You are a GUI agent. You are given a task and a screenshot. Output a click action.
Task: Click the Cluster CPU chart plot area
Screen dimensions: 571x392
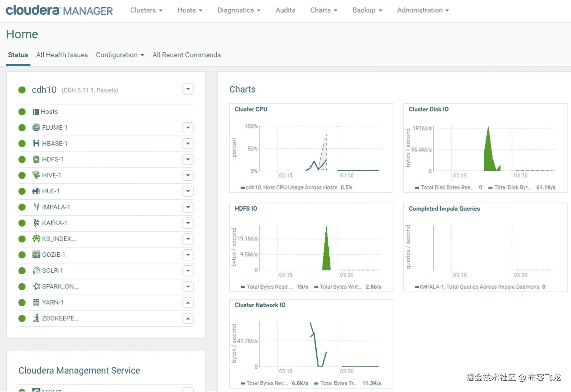click(x=320, y=149)
